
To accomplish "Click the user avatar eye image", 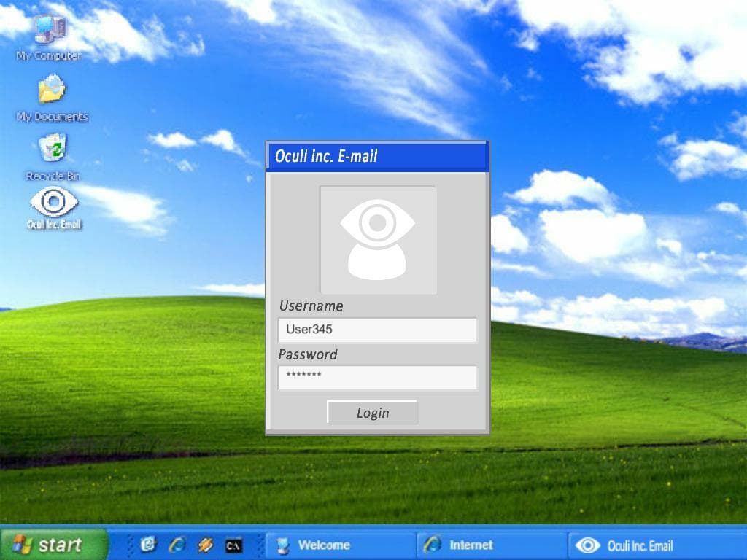I will pos(378,239).
